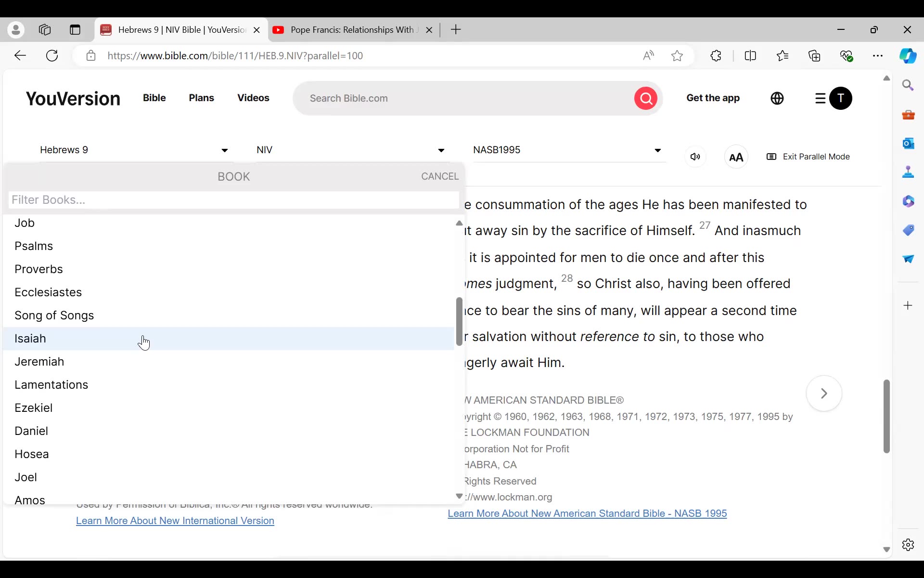The width and height of the screenshot is (924, 578).
Task: Open browser collections
Action: 815,56
